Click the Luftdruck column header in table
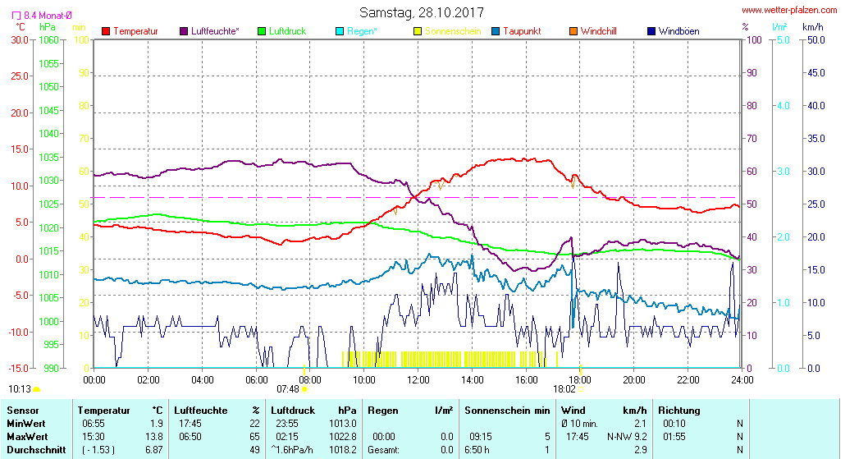 (293, 411)
